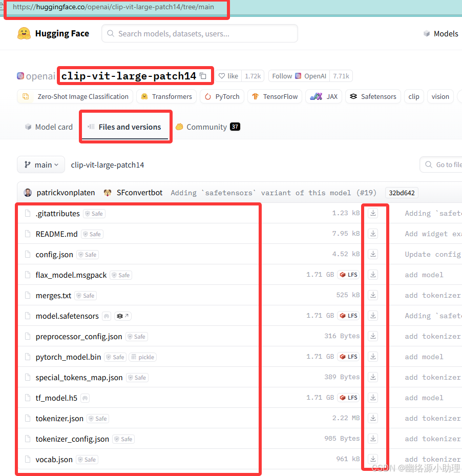This screenshot has height=476, width=462.
Task: Open patrickvonplaten's profile link
Action: pyautogui.click(x=66, y=193)
